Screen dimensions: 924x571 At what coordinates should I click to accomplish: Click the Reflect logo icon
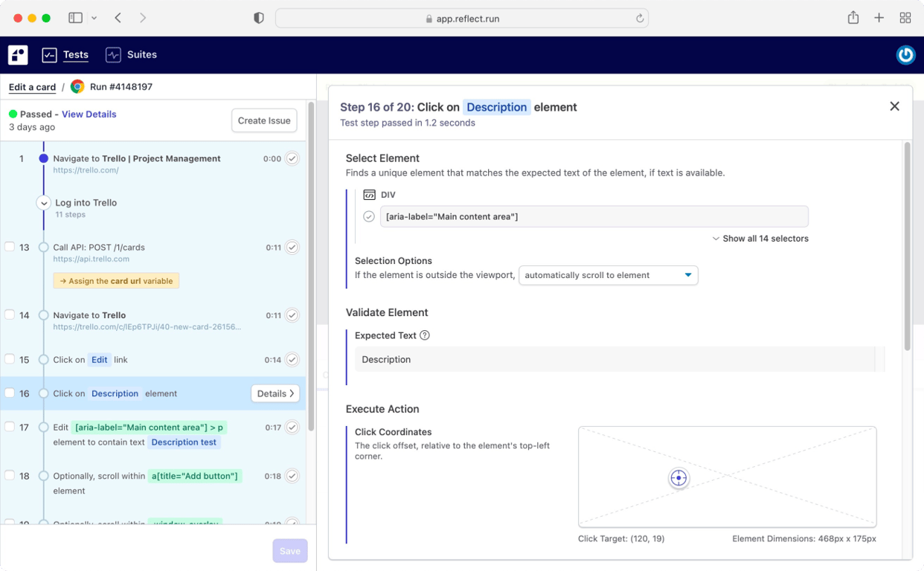tap(18, 54)
